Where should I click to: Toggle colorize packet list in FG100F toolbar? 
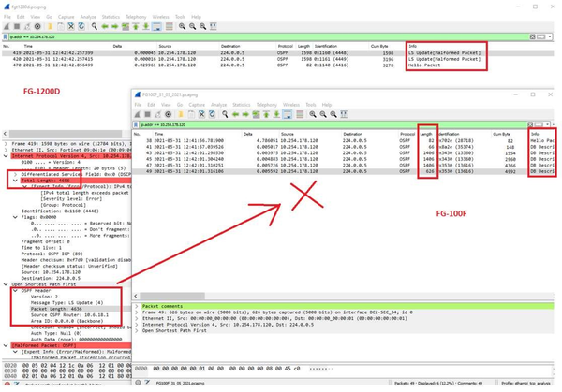tap(300, 114)
